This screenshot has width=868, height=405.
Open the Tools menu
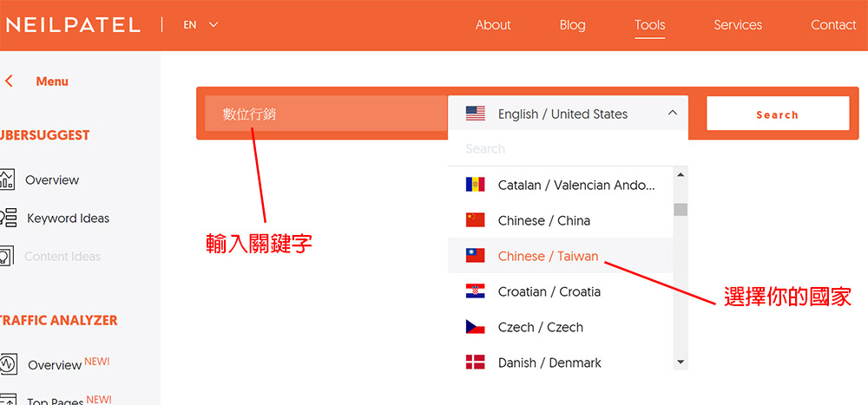(650, 25)
